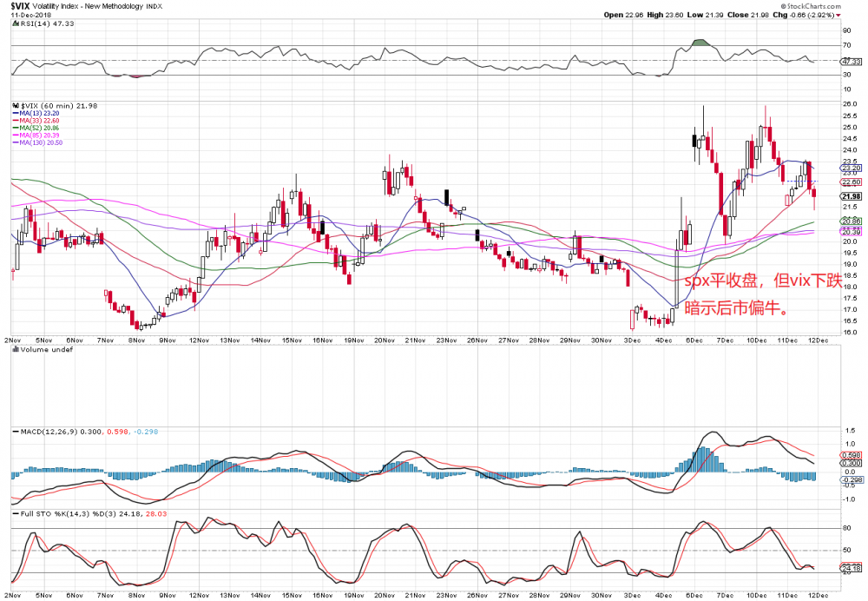The height and width of the screenshot is (601, 868).
Task: Click the 15Nov label on price chart axis
Action: (x=291, y=340)
